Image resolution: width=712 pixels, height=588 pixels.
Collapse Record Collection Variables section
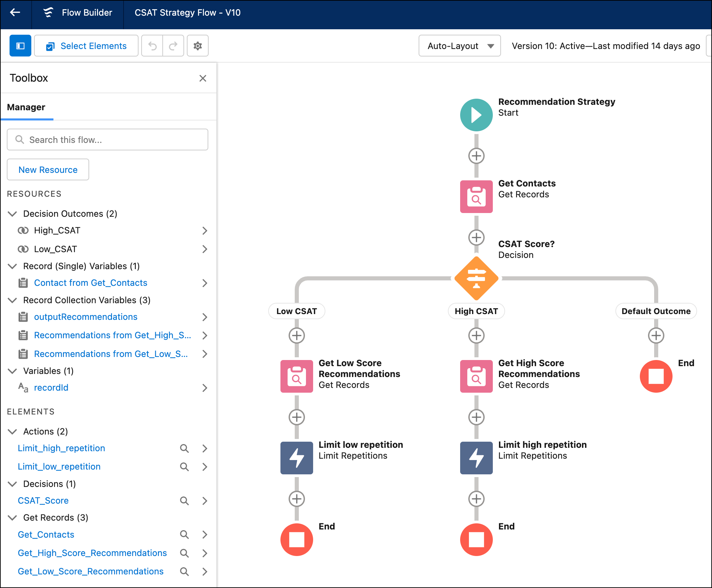(12, 300)
